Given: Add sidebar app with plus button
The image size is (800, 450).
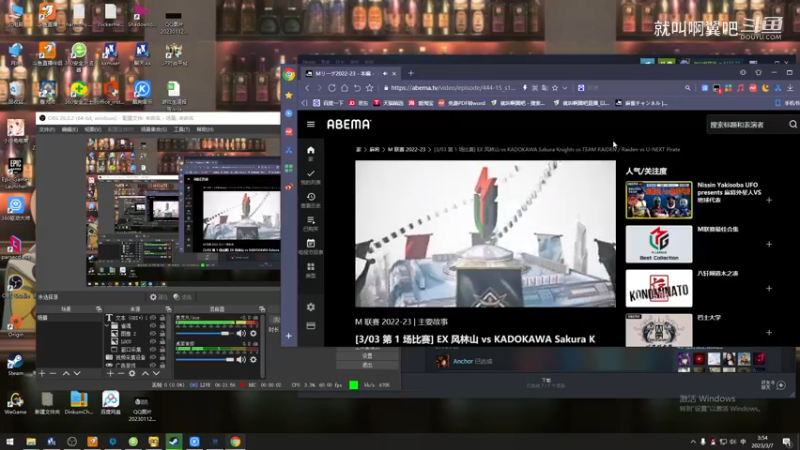Looking at the screenshot, I should (x=289, y=336).
